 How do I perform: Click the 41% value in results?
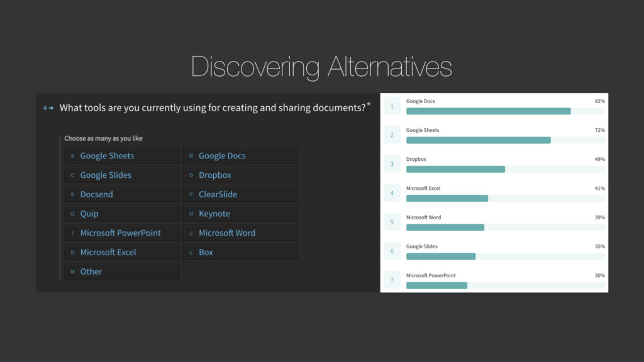click(x=599, y=189)
